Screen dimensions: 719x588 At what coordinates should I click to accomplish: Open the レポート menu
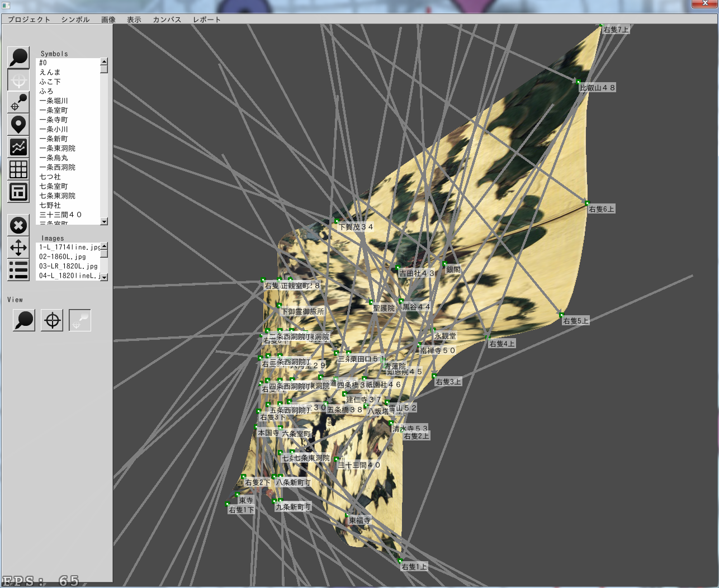207,20
